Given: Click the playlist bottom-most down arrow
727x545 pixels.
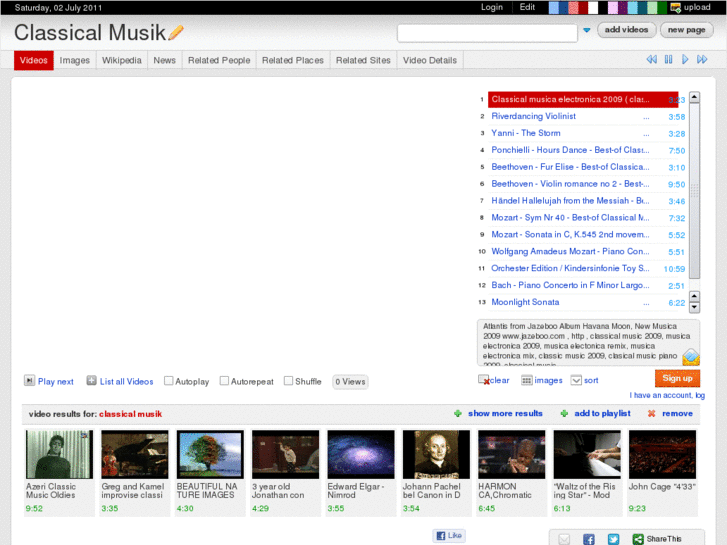Looking at the screenshot, I should tap(694, 307).
